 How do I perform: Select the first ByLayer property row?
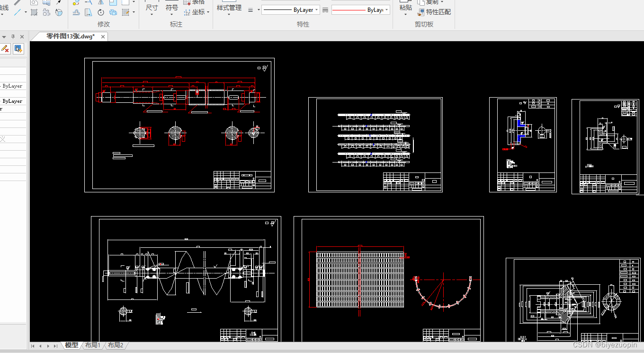point(13,86)
